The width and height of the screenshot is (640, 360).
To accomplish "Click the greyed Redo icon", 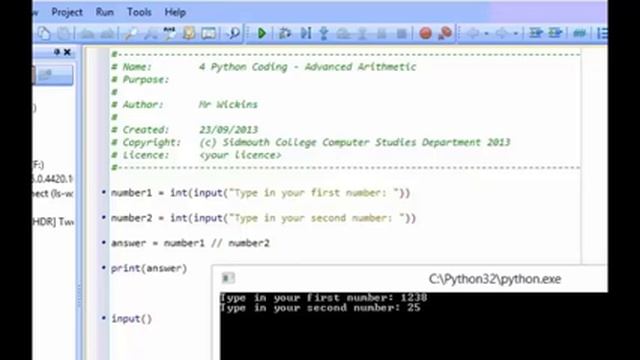I will (x=107, y=33).
